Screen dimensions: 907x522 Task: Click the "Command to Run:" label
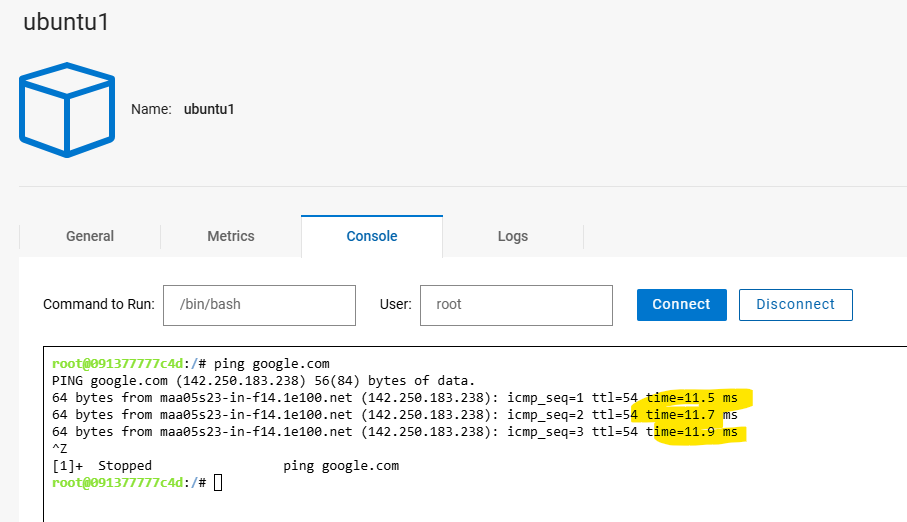tap(98, 305)
